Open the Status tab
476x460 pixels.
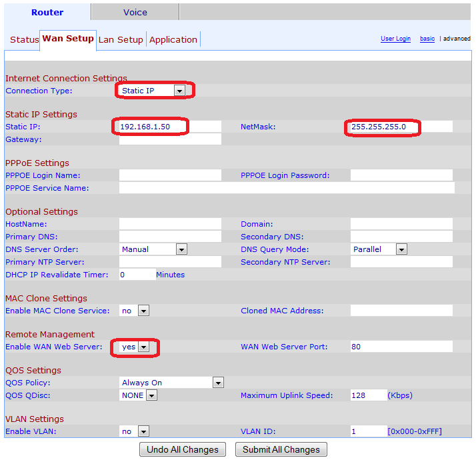coord(24,39)
